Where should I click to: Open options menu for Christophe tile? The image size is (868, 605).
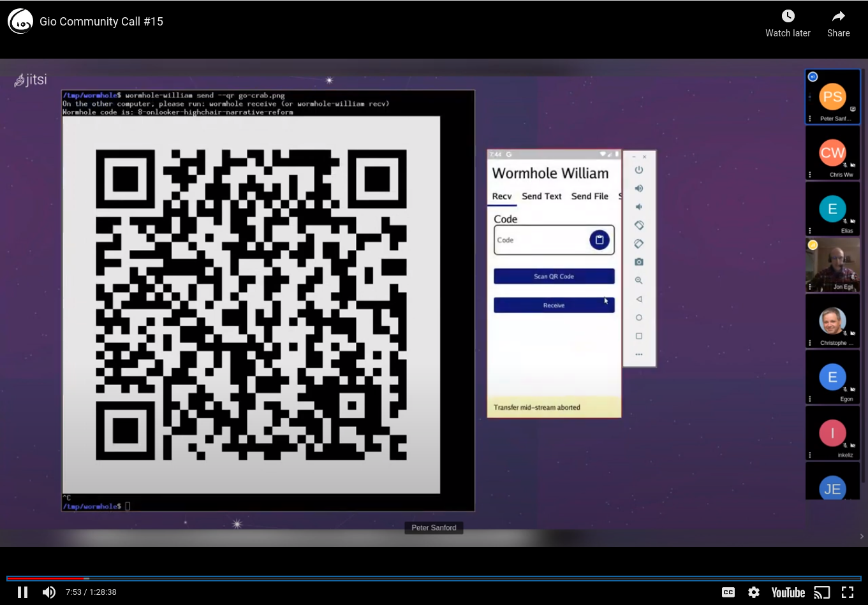point(810,343)
